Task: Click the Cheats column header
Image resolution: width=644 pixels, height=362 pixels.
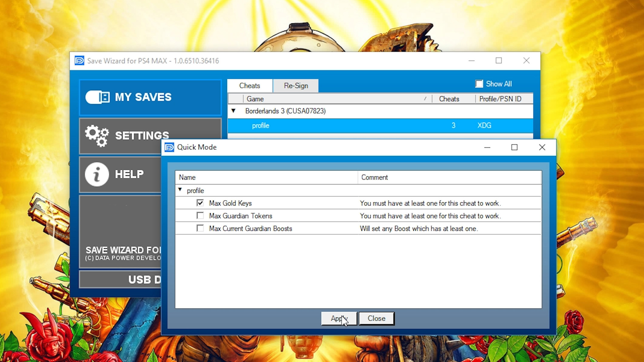Action: [x=453, y=99]
